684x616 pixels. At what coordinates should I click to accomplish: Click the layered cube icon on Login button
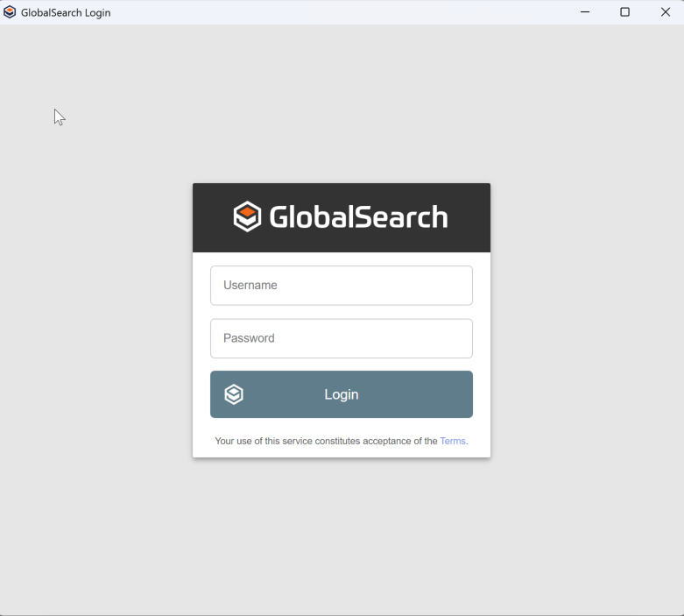tap(234, 394)
